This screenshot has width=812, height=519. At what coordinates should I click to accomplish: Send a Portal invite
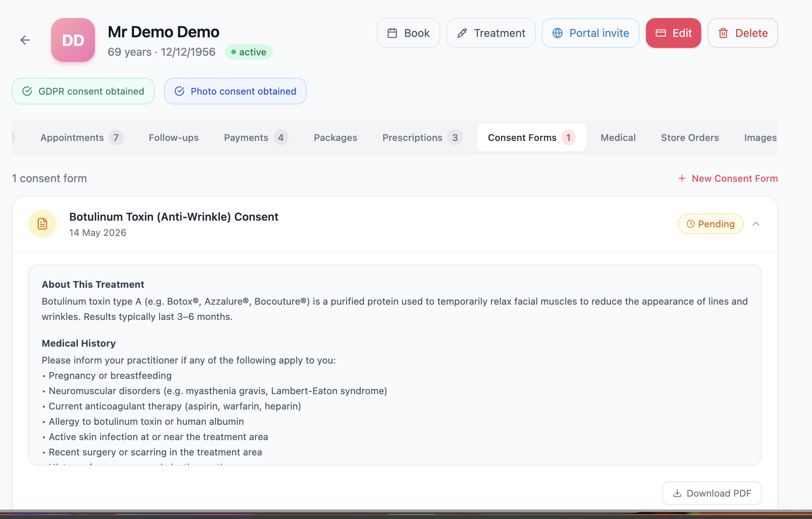click(x=591, y=33)
